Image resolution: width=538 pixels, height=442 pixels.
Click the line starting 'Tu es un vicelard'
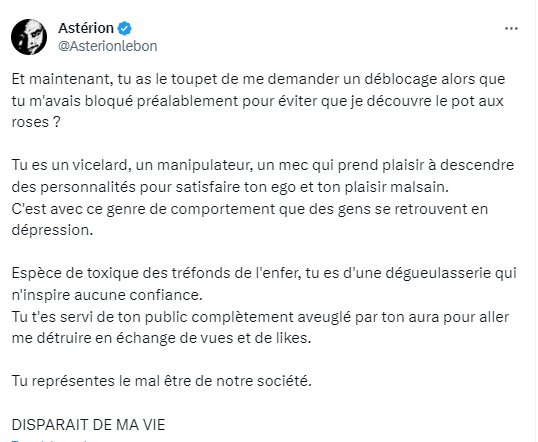[x=263, y=165]
